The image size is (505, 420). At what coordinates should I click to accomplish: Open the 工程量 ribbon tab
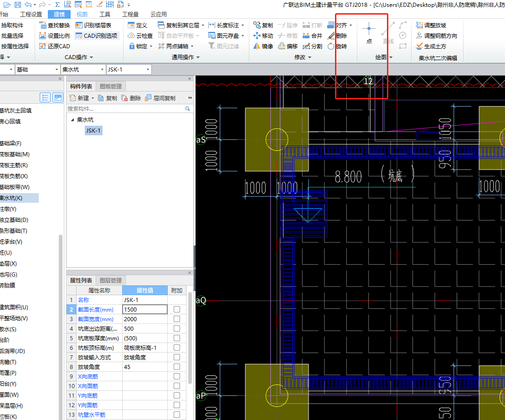(x=130, y=14)
